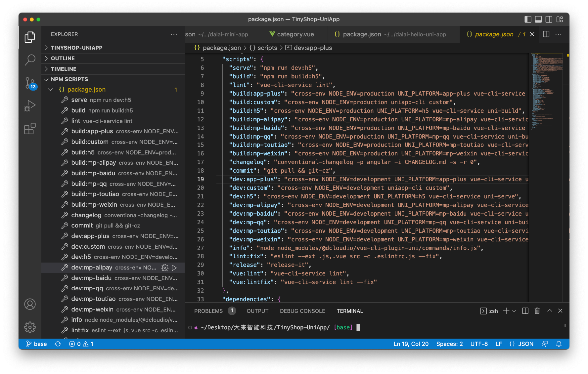Switch to the DEBUG CONSOLE panel tab

click(302, 311)
